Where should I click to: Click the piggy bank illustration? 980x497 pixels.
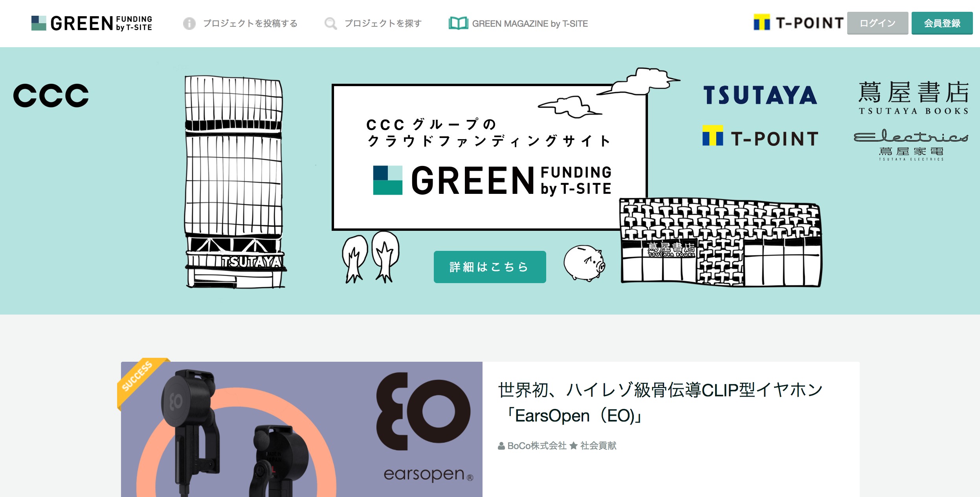(x=585, y=263)
